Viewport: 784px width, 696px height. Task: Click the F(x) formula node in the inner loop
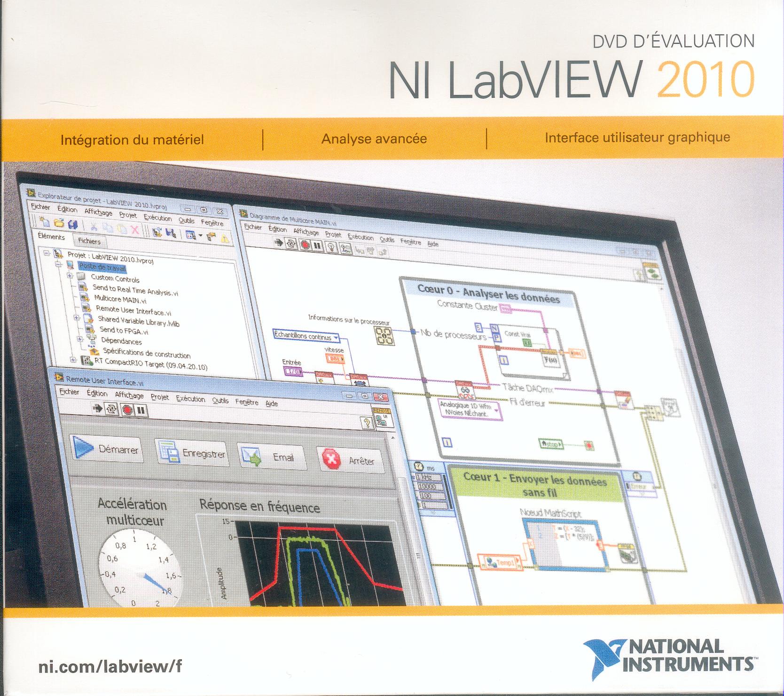pos(549,359)
